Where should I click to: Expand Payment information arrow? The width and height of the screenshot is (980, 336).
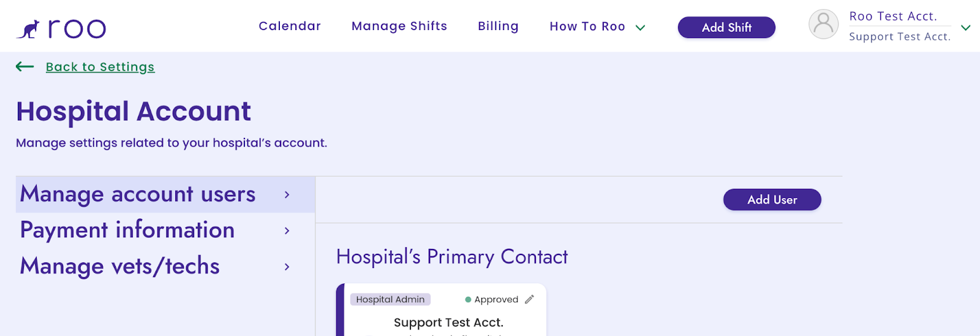[287, 231]
